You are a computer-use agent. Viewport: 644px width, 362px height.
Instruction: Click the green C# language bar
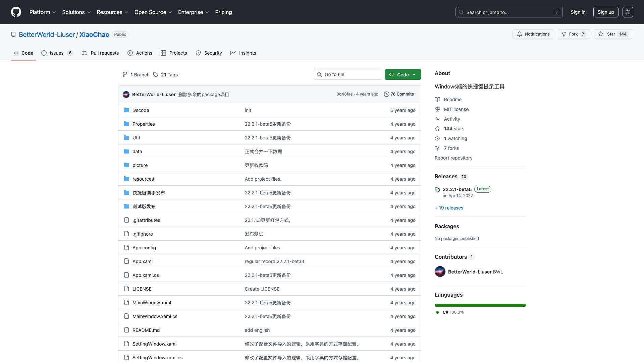480,305
